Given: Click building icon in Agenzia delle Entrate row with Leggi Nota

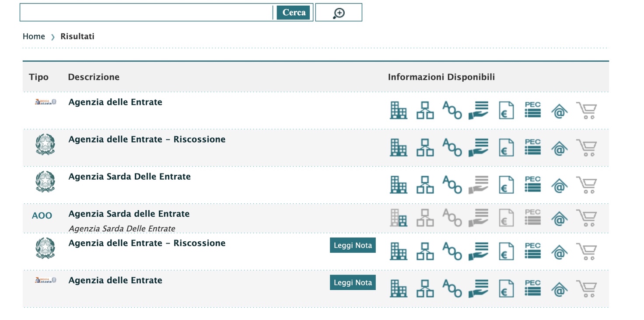Looking at the screenshot, I should 399,289.
